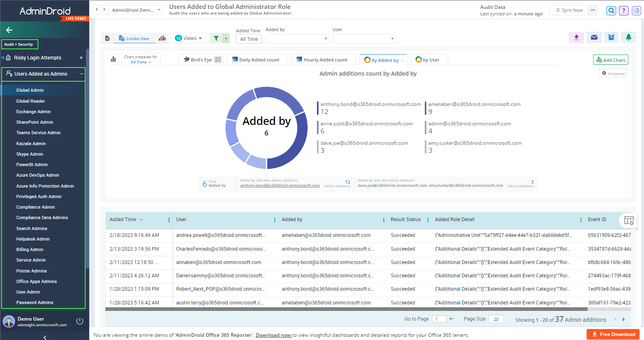Expand Bird's Eye chart fullscreen icon

(x=218, y=59)
